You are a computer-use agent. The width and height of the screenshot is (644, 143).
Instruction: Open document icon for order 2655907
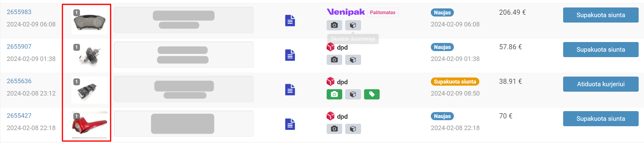(290, 55)
